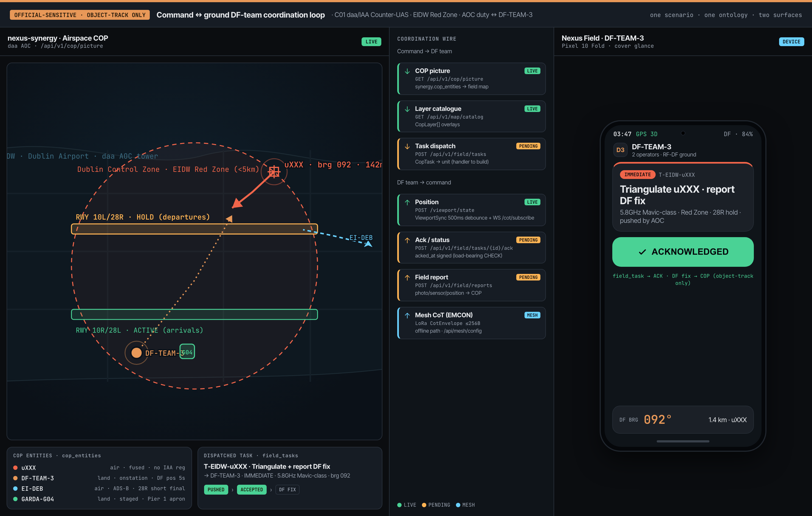Click the GET /api/v1/map/catalog endpoint text
Screen dimensions: 812x516
[x=449, y=117]
